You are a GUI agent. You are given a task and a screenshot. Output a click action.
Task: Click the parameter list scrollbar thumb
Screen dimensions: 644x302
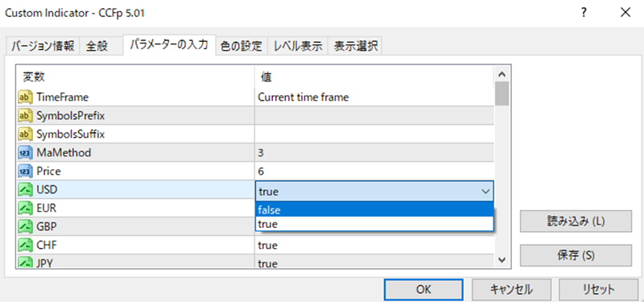pyautogui.click(x=502, y=93)
